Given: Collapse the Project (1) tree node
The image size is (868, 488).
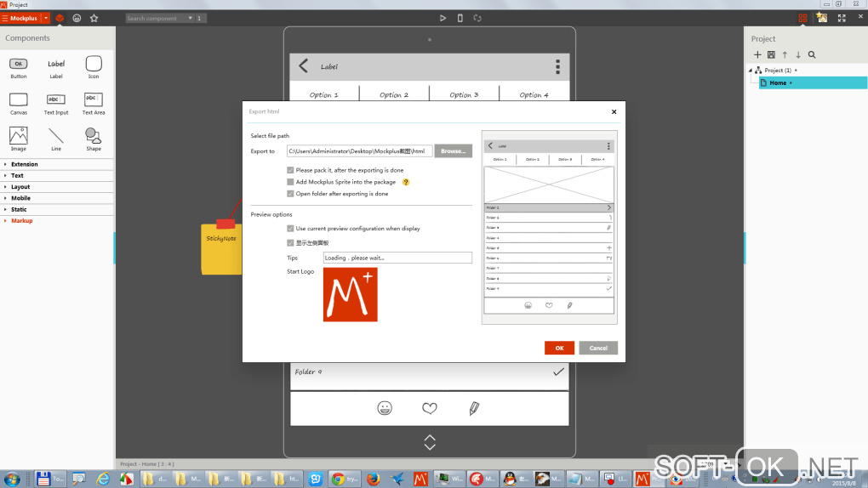Looking at the screenshot, I should click(x=751, y=71).
